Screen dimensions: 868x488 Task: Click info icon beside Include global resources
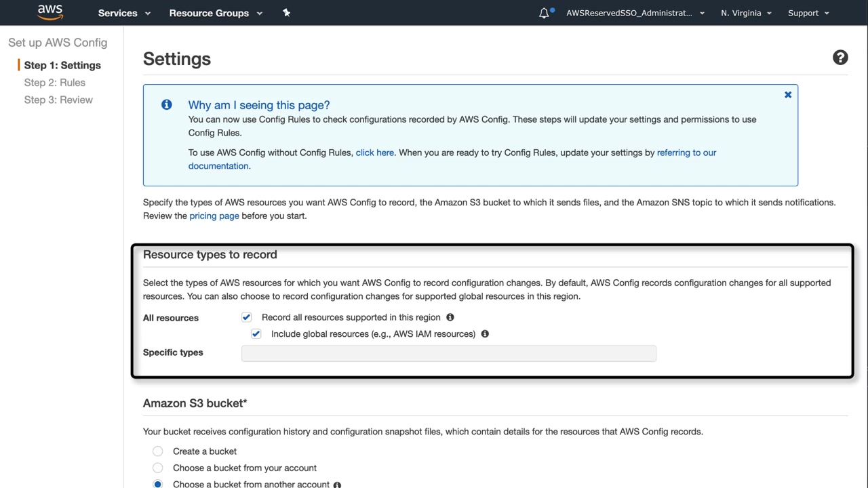[485, 333]
